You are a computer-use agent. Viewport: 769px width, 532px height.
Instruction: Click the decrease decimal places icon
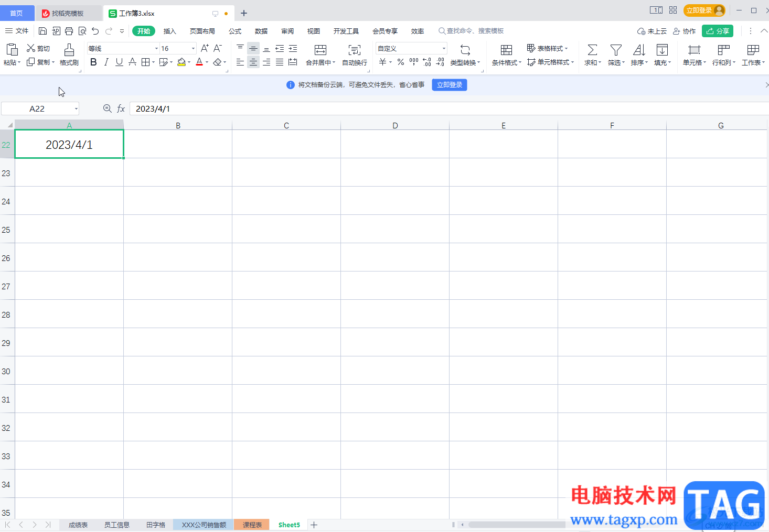pyautogui.click(x=440, y=62)
